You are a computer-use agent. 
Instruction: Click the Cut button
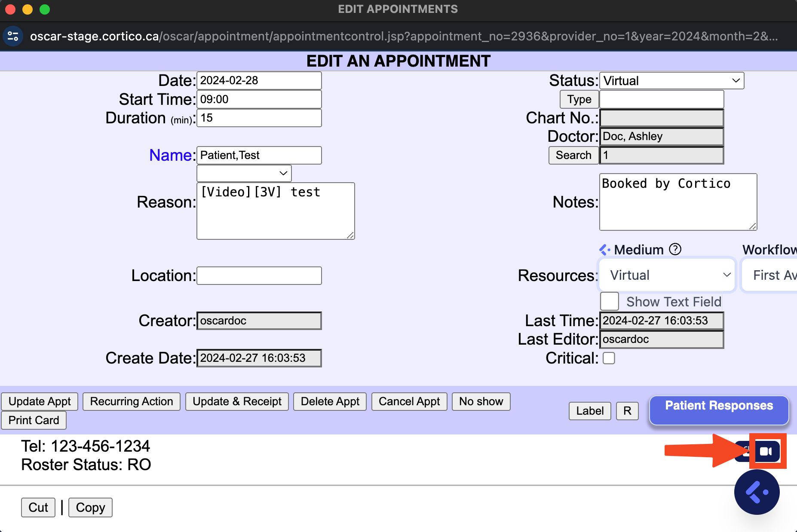click(x=38, y=508)
